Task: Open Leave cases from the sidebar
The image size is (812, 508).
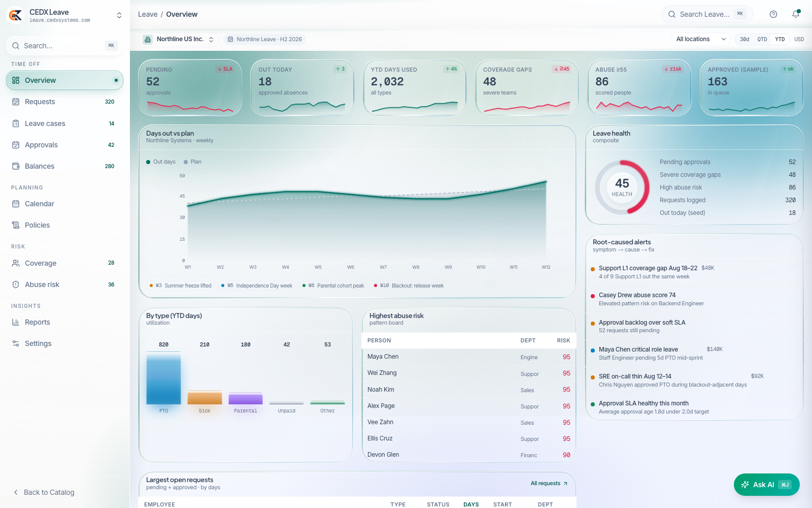Action: [x=64, y=123]
